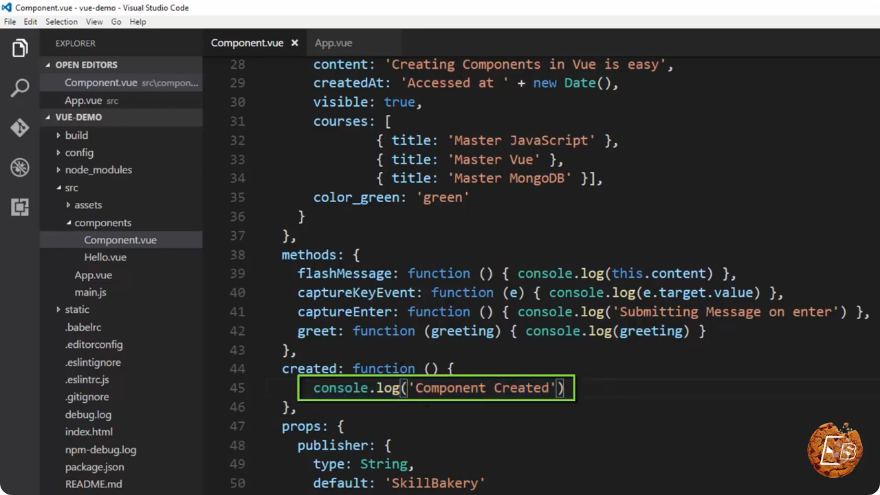880x495 pixels.
Task: Select Hello.vue in components folder
Action: tap(105, 257)
